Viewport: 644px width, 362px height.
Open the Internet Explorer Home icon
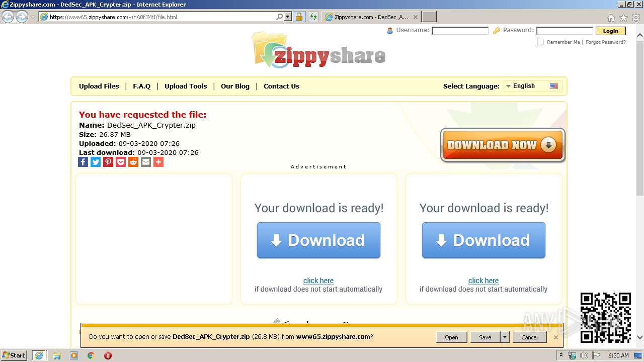pos(611,18)
